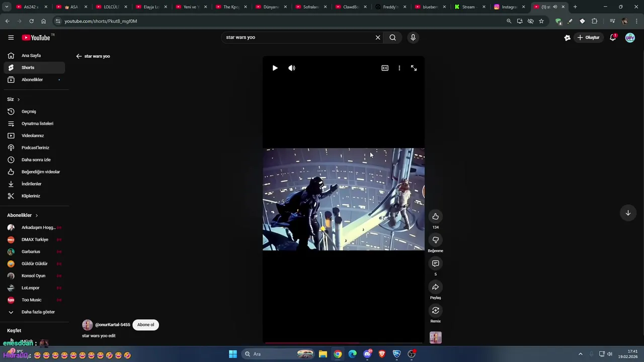Open Discord from the taskbar
This screenshot has height=362, width=644.
point(367,354)
